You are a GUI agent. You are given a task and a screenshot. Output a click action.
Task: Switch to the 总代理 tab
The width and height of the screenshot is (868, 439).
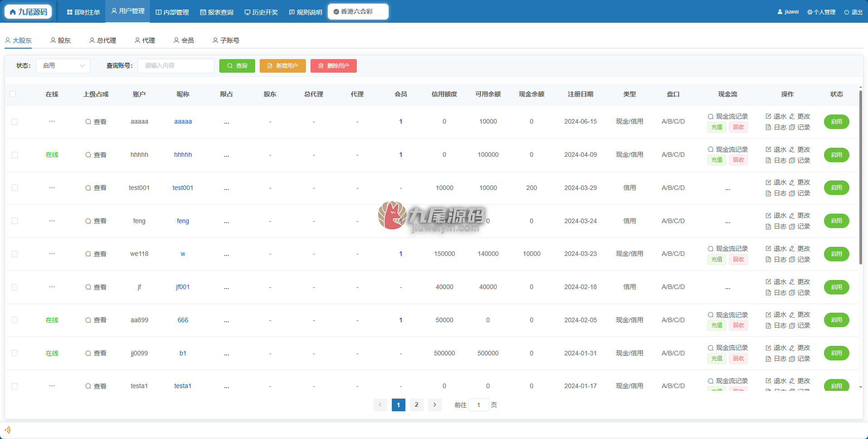(103, 40)
